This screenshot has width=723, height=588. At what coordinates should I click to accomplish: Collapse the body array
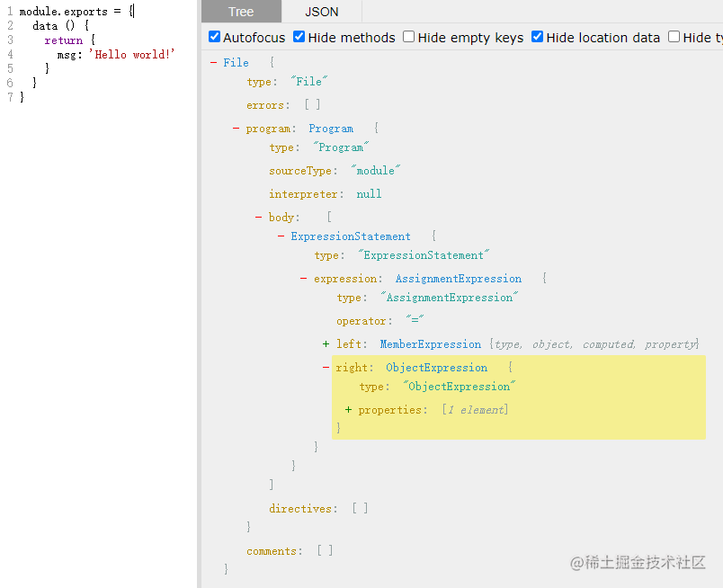259,217
